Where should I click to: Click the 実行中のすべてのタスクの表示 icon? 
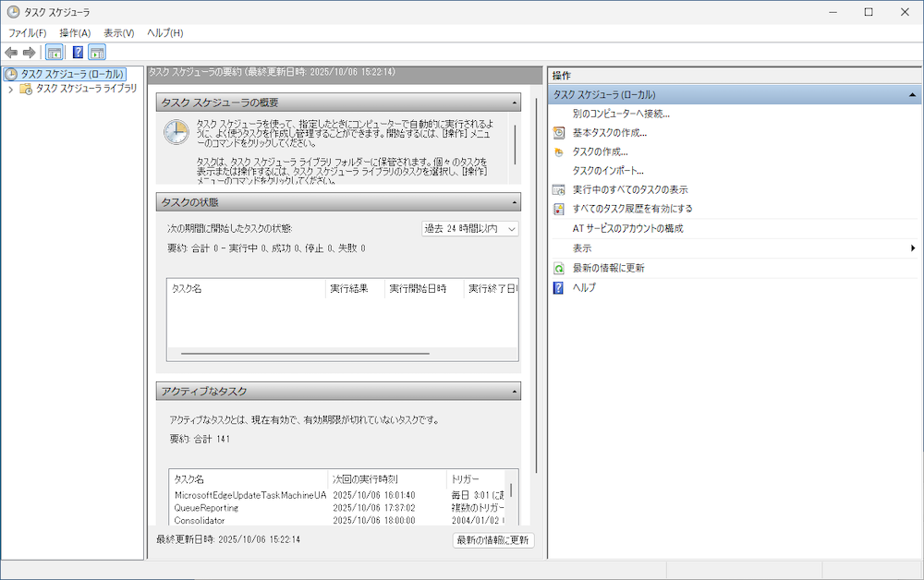[558, 189]
